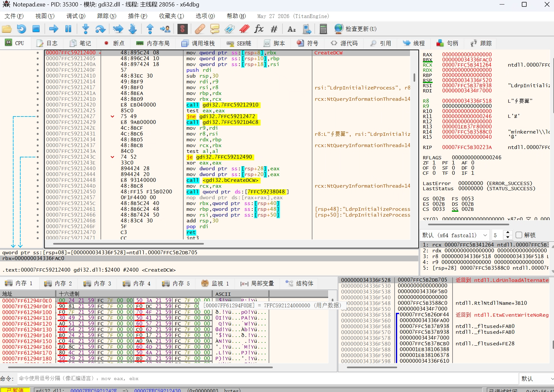Open the 选项(O) menu

(x=205, y=16)
